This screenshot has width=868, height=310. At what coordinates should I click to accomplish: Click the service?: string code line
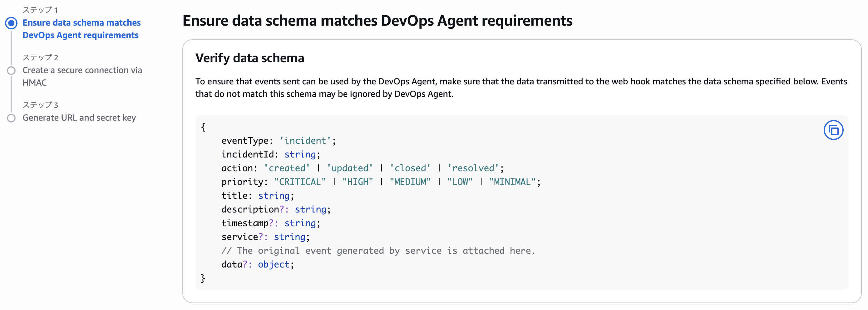click(265, 237)
